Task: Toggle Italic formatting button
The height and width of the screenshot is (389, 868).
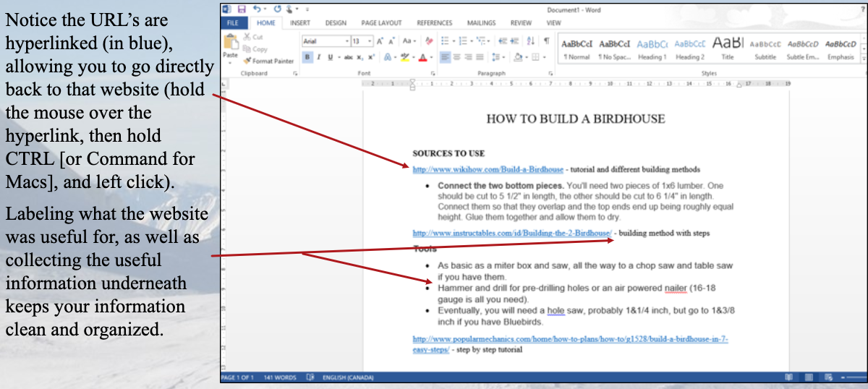Action: [x=318, y=57]
